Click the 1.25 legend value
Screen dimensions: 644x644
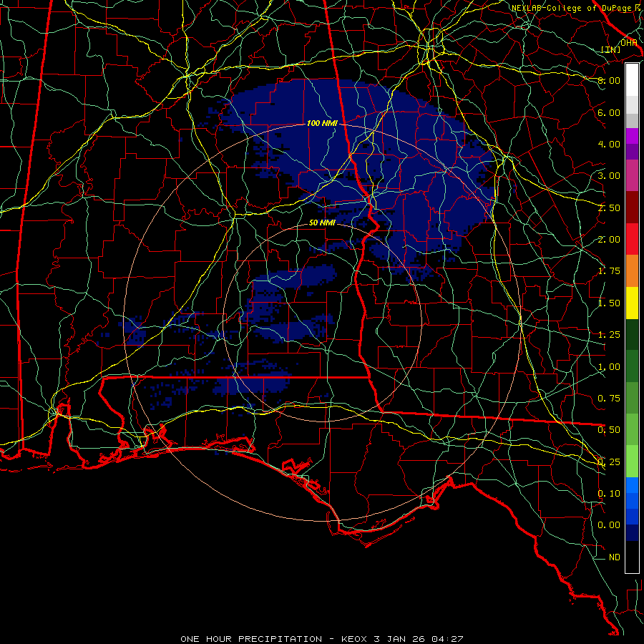(x=609, y=335)
